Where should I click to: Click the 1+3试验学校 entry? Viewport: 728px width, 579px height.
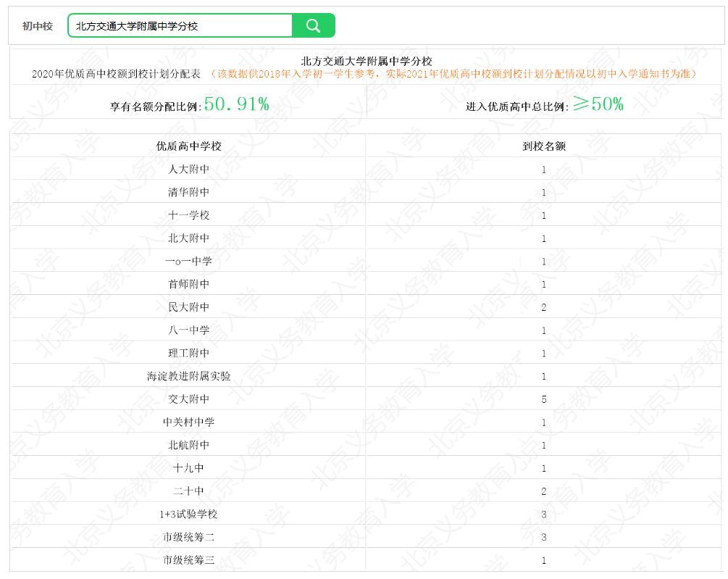[x=188, y=514]
